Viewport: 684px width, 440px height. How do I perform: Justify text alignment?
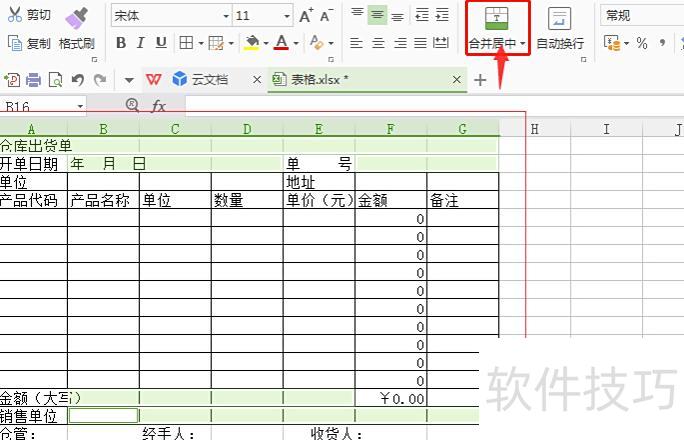(421, 43)
